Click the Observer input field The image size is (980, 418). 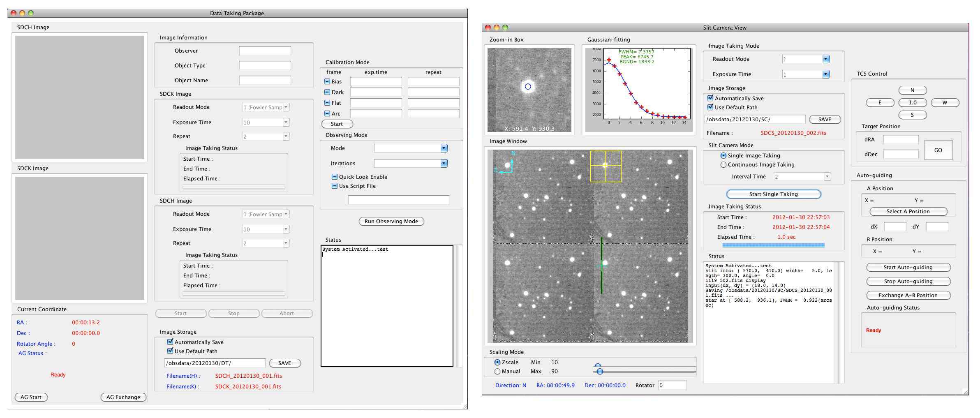click(265, 51)
